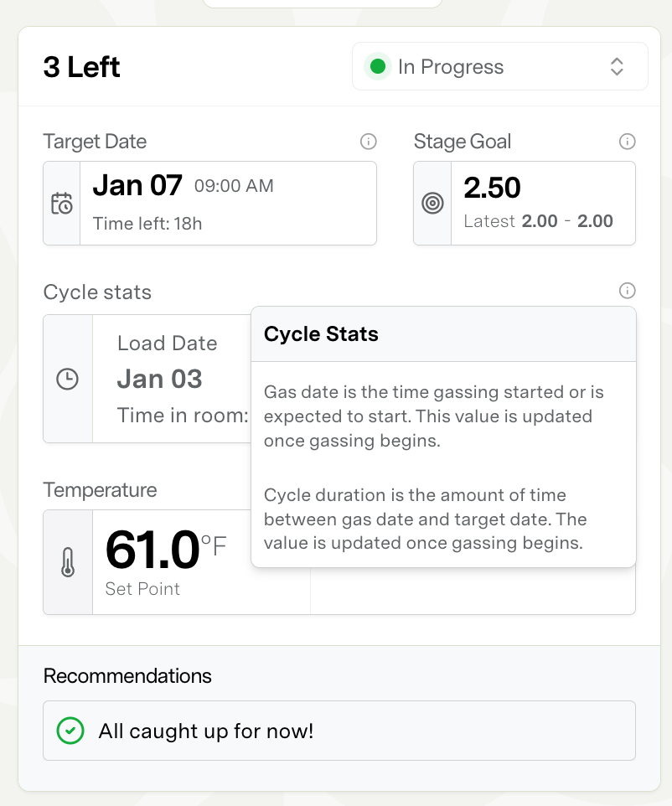Click the 3 Left heading
The height and width of the screenshot is (806, 672).
pyautogui.click(x=82, y=67)
